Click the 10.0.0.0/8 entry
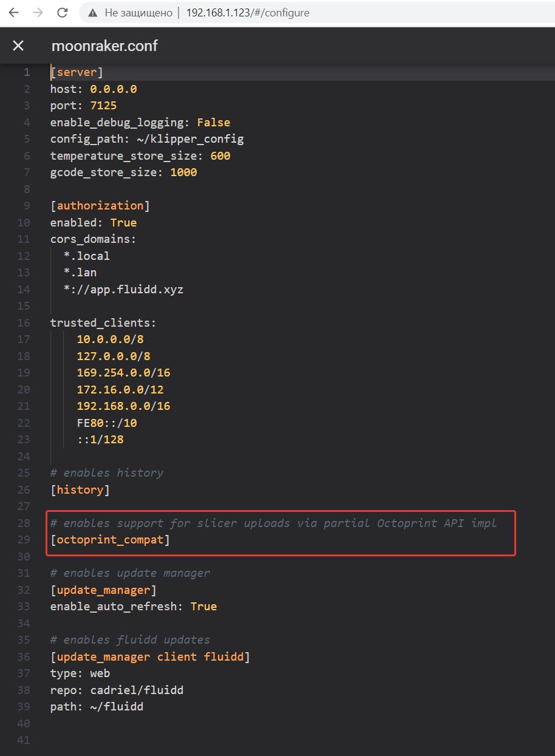The image size is (555, 756). [110, 339]
